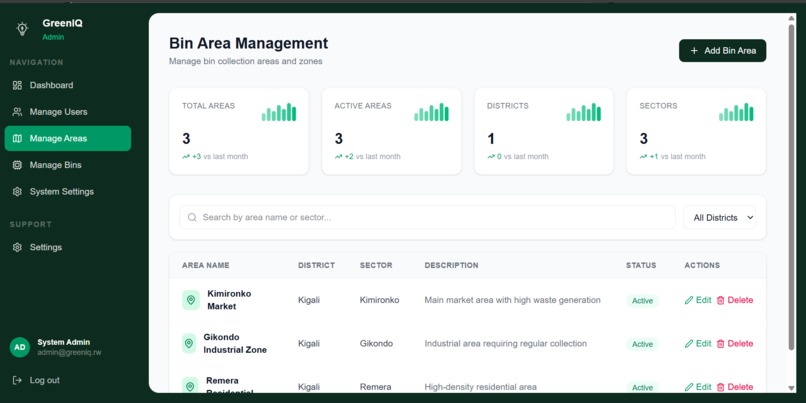Click the admin@greeniq.rw email text
The width and height of the screenshot is (806, 403).
click(69, 353)
